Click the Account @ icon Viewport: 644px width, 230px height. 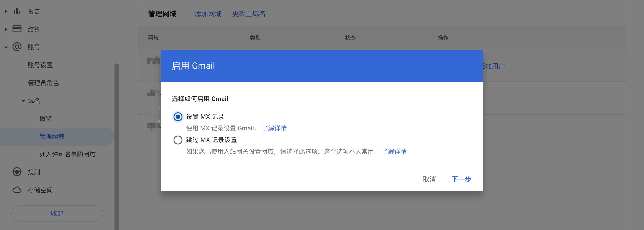coord(17,47)
